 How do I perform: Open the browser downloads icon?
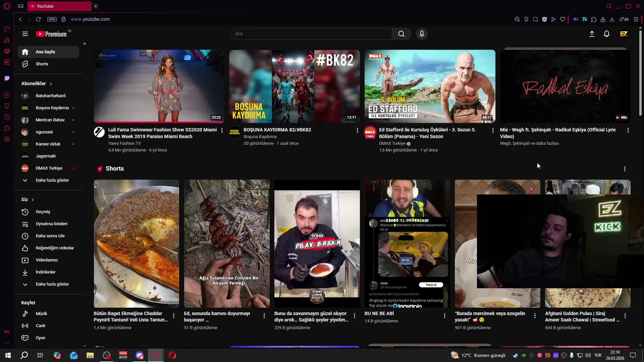point(612,19)
